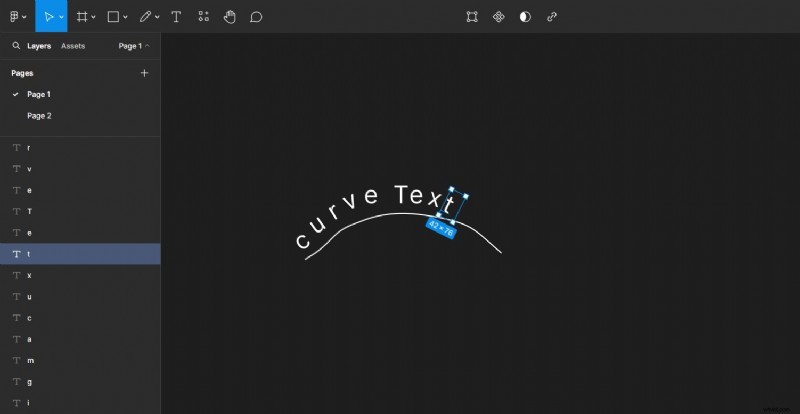Image resolution: width=800 pixels, height=414 pixels.
Task: Add a new page with the plus button
Action: pyautogui.click(x=144, y=73)
